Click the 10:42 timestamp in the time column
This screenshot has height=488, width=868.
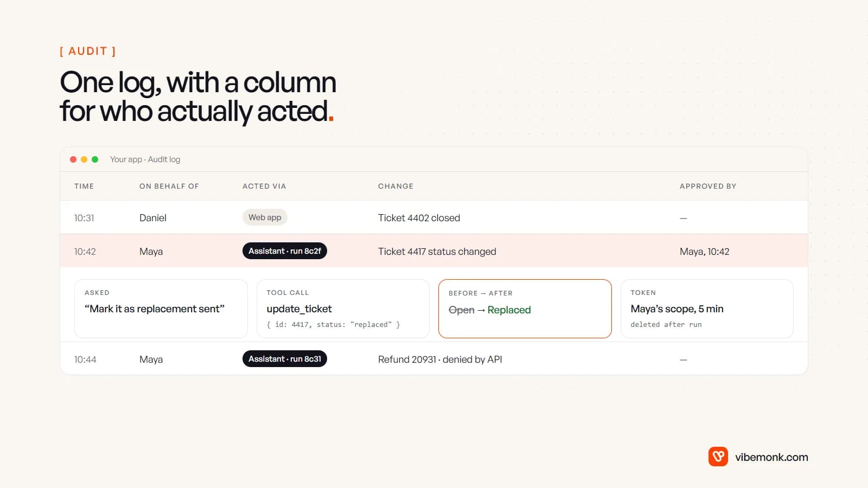(x=85, y=252)
